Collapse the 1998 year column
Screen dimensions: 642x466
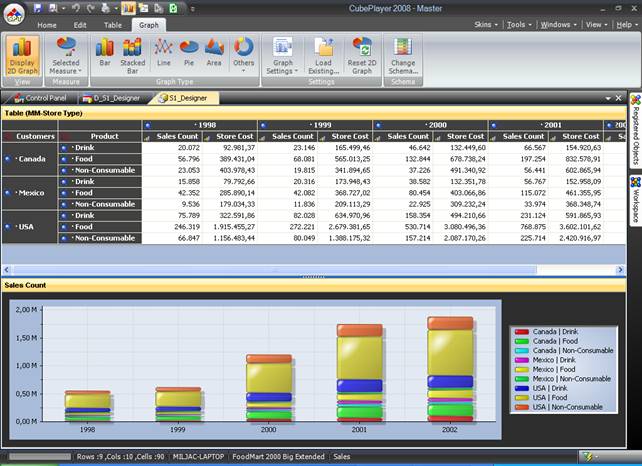pyautogui.click(x=148, y=125)
